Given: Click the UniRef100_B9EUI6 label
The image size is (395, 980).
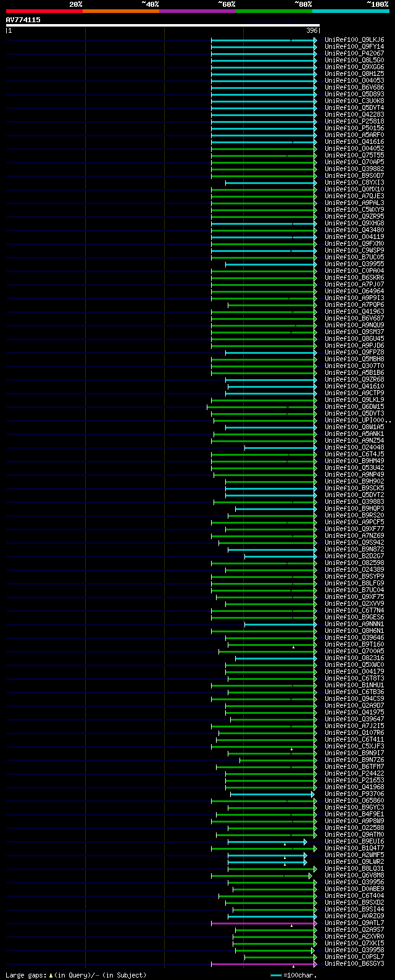Looking at the screenshot, I should click(354, 841).
